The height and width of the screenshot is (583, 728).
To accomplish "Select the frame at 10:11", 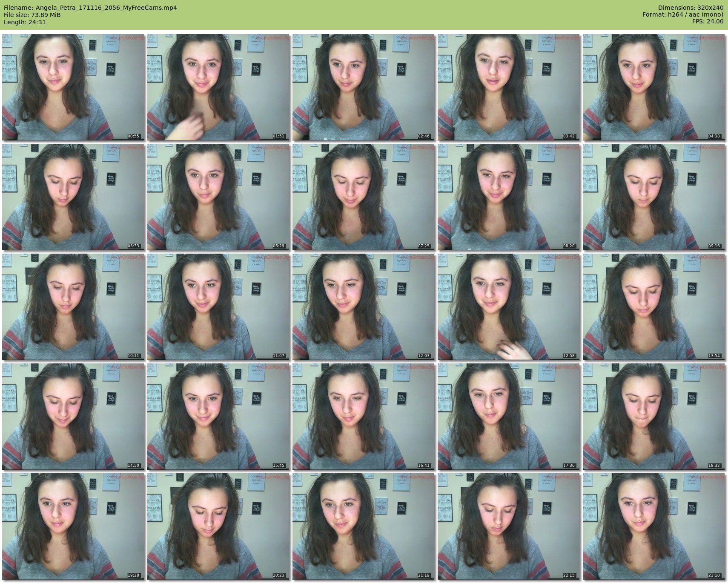I will pos(73,307).
